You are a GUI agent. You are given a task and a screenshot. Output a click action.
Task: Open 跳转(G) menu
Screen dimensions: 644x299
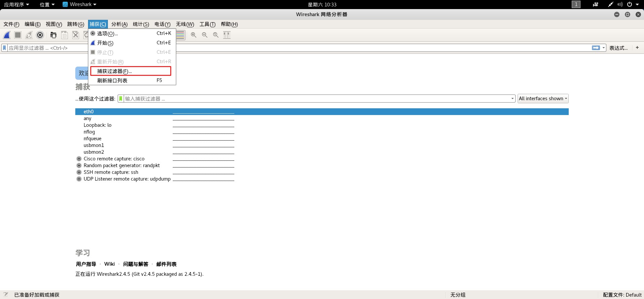click(x=76, y=24)
